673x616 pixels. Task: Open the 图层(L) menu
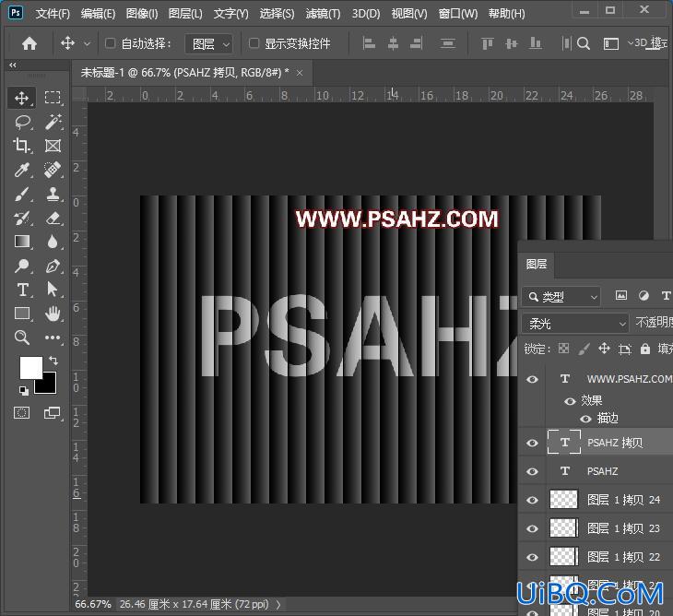185,14
